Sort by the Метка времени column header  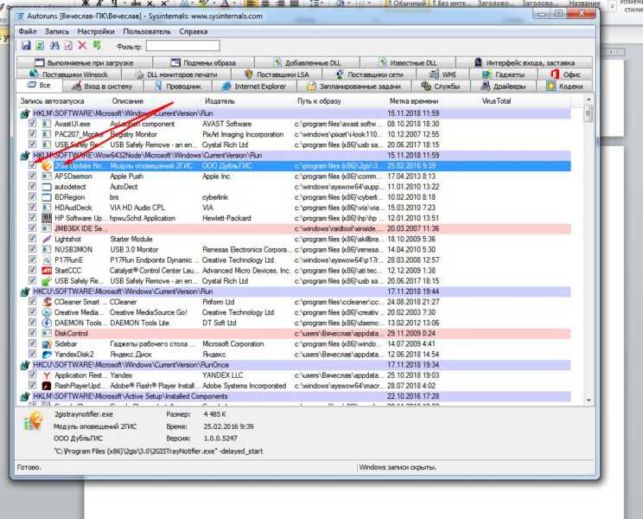coord(414,101)
